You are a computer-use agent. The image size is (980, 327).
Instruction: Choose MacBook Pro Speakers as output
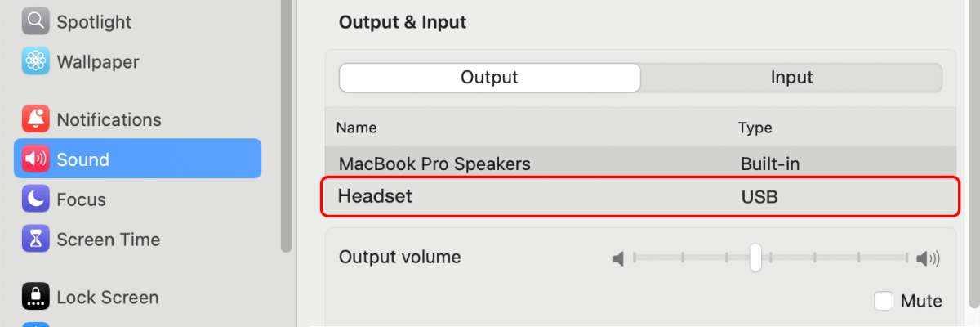coord(641,163)
